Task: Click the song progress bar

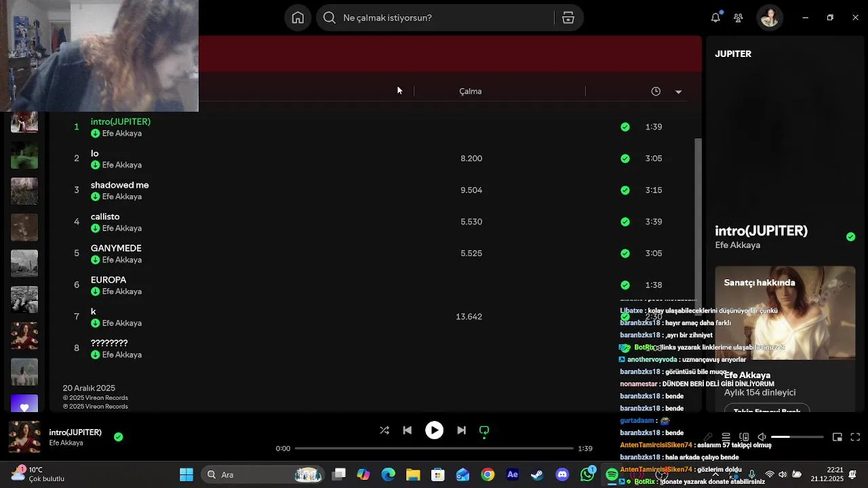Action: click(434, 448)
